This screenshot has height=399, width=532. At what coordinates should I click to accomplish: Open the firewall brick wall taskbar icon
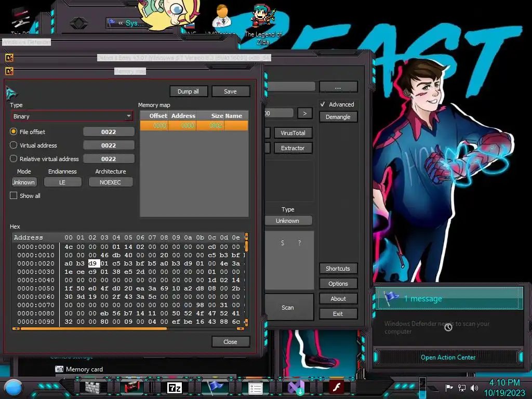[92, 388]
